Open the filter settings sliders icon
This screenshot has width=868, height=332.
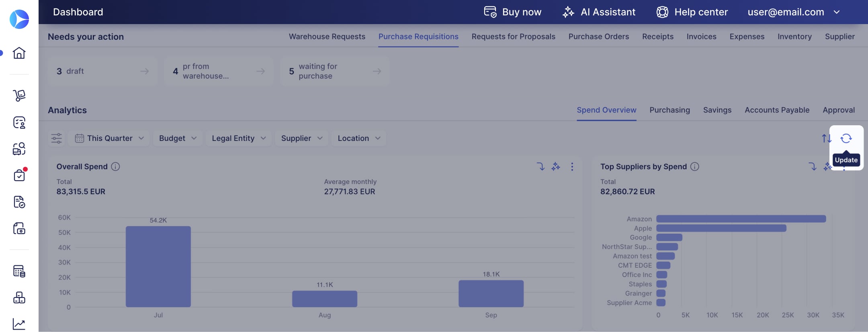[x=57, y=139]
